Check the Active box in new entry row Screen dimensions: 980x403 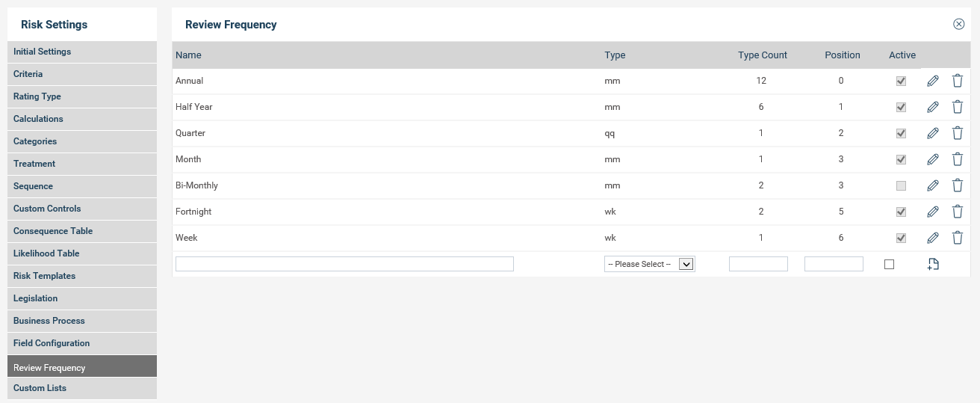click(x=889, y=264)
